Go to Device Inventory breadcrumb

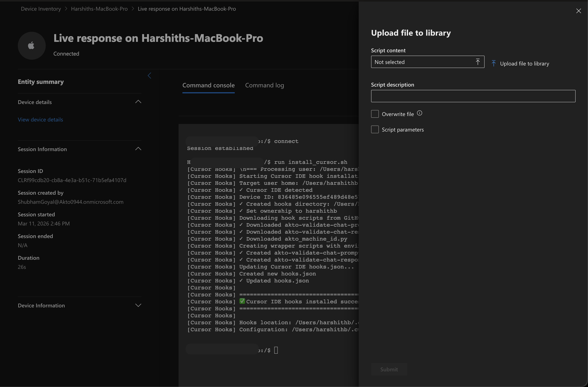(x=41, y=9)
